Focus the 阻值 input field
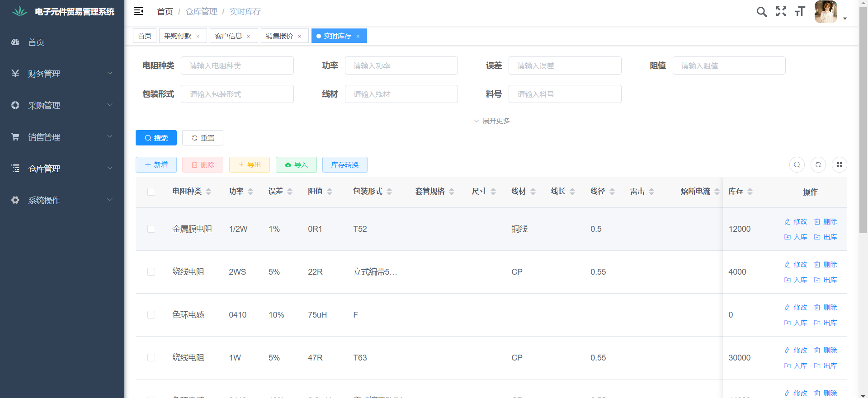The width and height of the screenshot is (868, 398). point(729,66)
